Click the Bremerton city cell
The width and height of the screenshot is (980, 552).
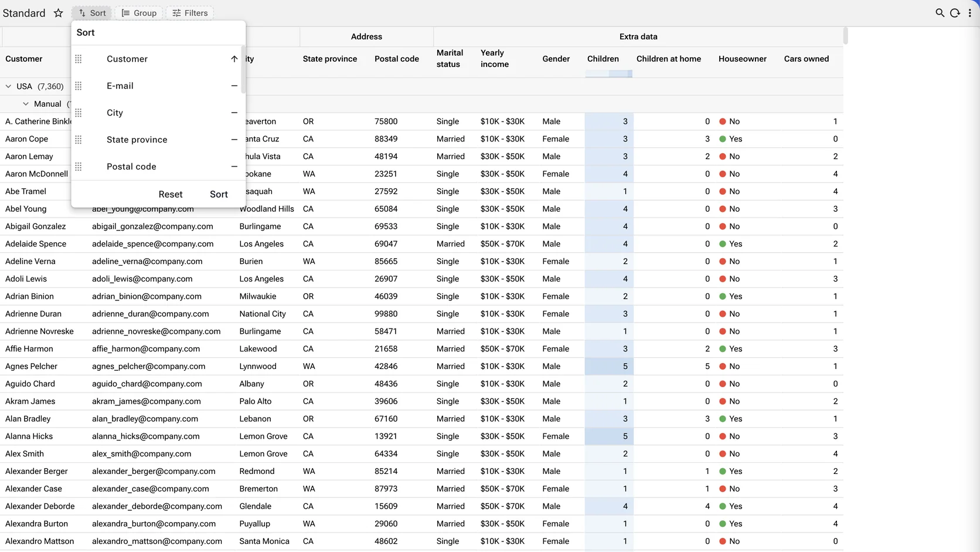tap(258, 489)
